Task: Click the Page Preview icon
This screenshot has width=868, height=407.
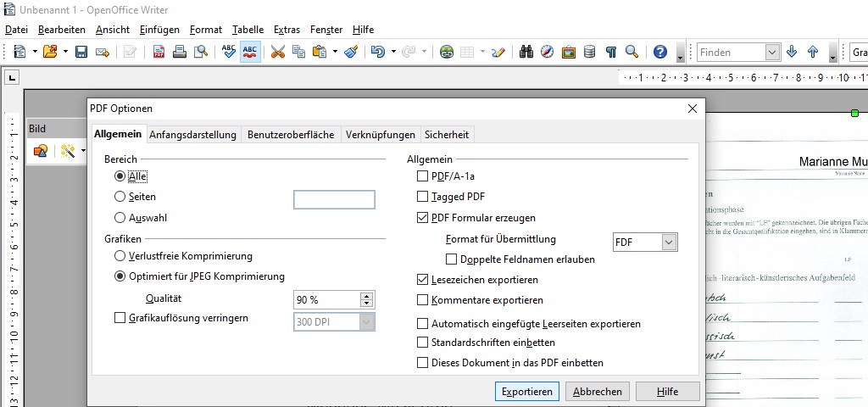Action: (x=200, y=52)
